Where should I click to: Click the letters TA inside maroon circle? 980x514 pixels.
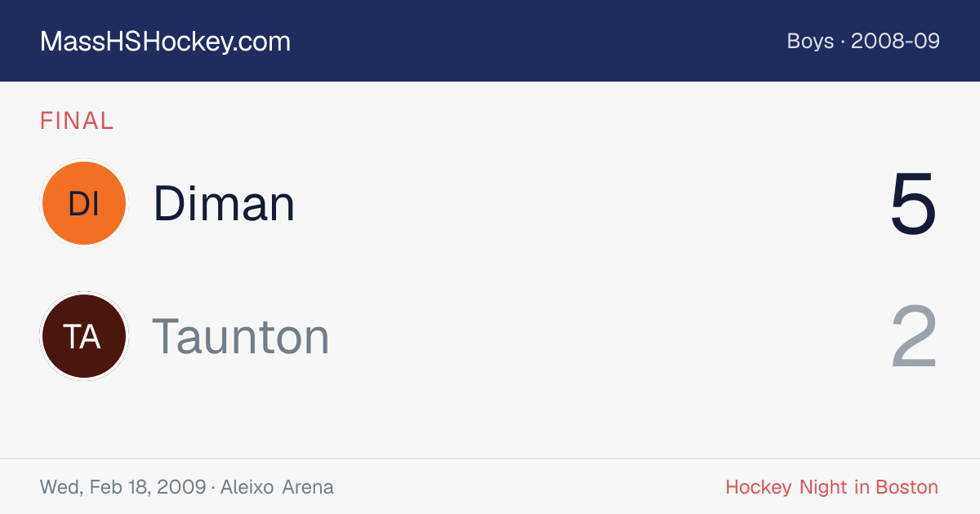point(83,337)
